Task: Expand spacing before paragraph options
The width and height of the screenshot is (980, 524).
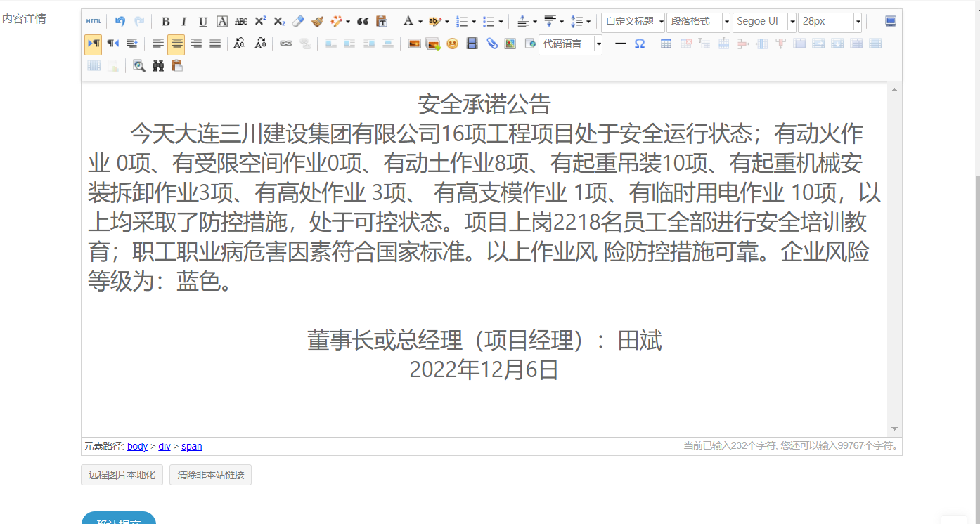Action: (534, 22)
